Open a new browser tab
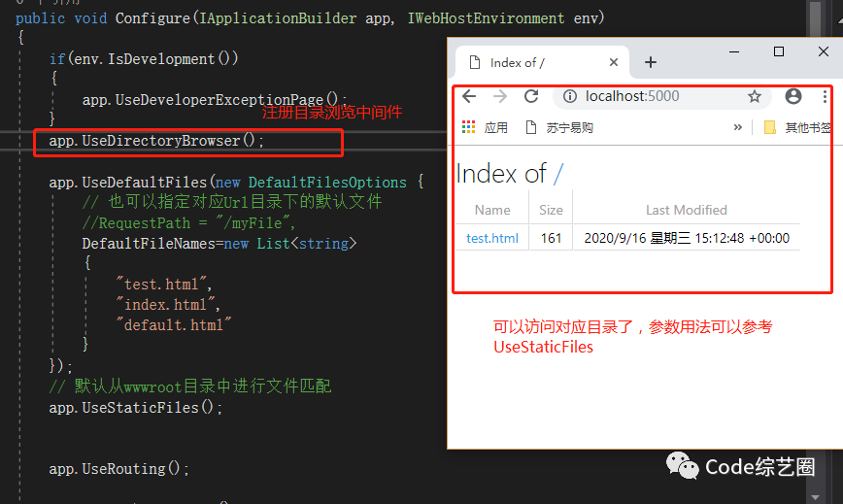Screen dimensions: 843x504 (651, 62)
